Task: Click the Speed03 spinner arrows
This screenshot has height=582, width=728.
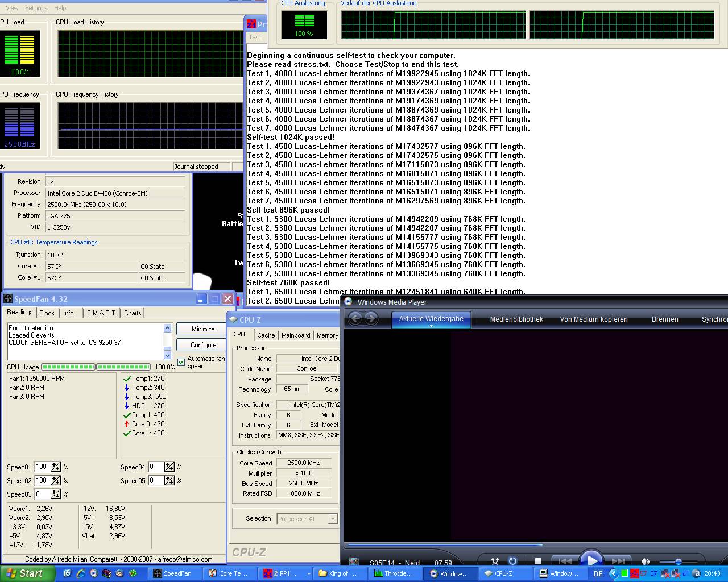Action: coord(55,494)
